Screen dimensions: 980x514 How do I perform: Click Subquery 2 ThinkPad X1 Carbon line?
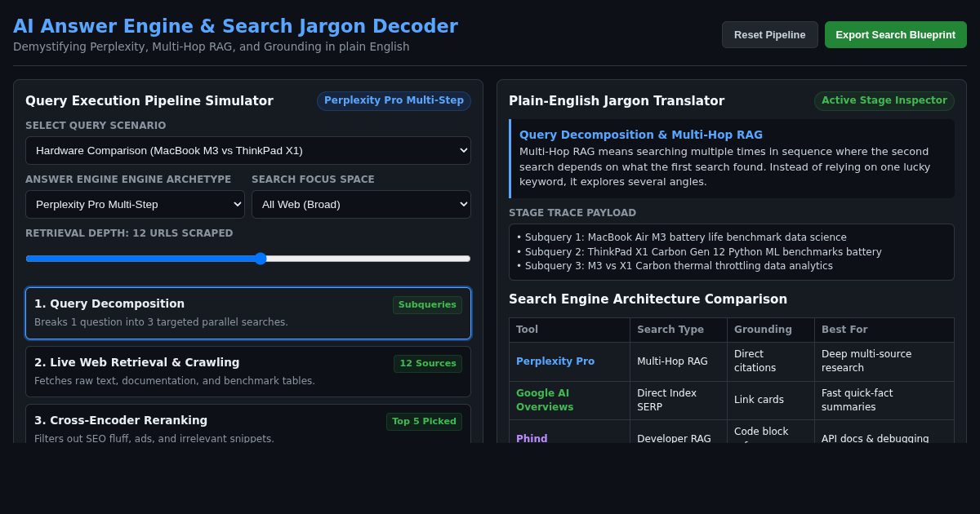tap(699, 252)
